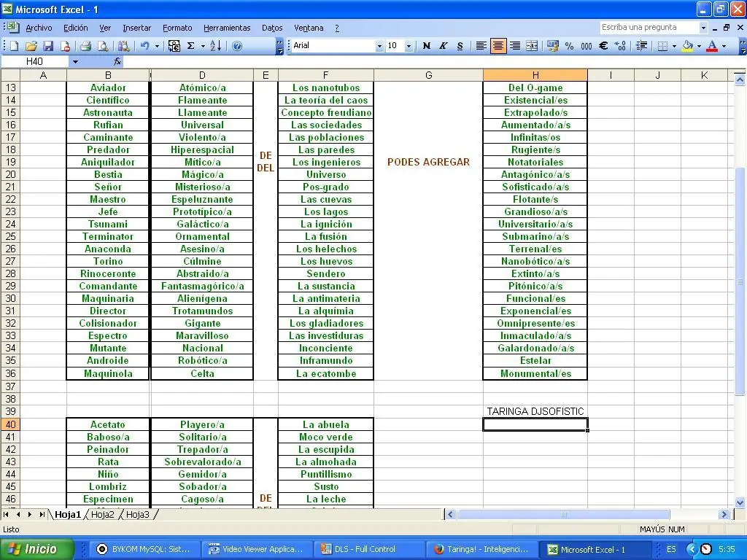Switch to the Hoja2 sheet tab
The width and height of the screenshot is (747, 560).
click(102, 514)
